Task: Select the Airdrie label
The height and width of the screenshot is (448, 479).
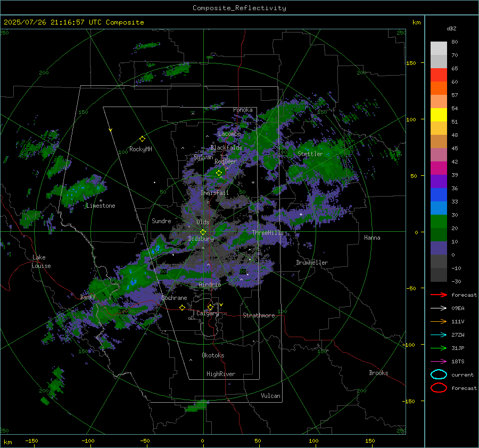Action: [x=210, y=284]
